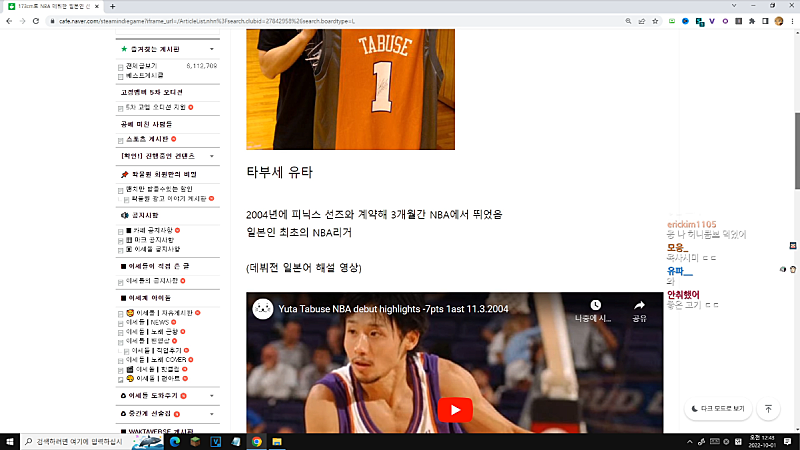
Task: Expand the 중간계 선술집 menu section
Action: tap(212, 412)
